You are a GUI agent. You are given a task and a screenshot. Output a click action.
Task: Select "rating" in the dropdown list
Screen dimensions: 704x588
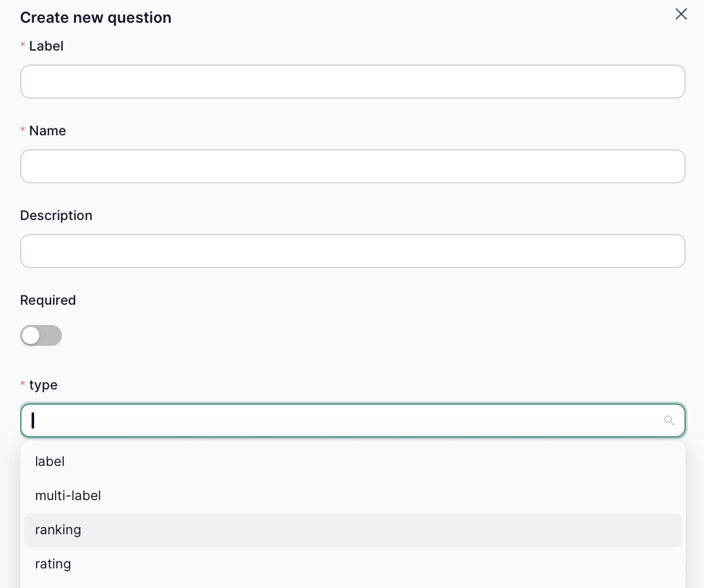coord(53,564)
